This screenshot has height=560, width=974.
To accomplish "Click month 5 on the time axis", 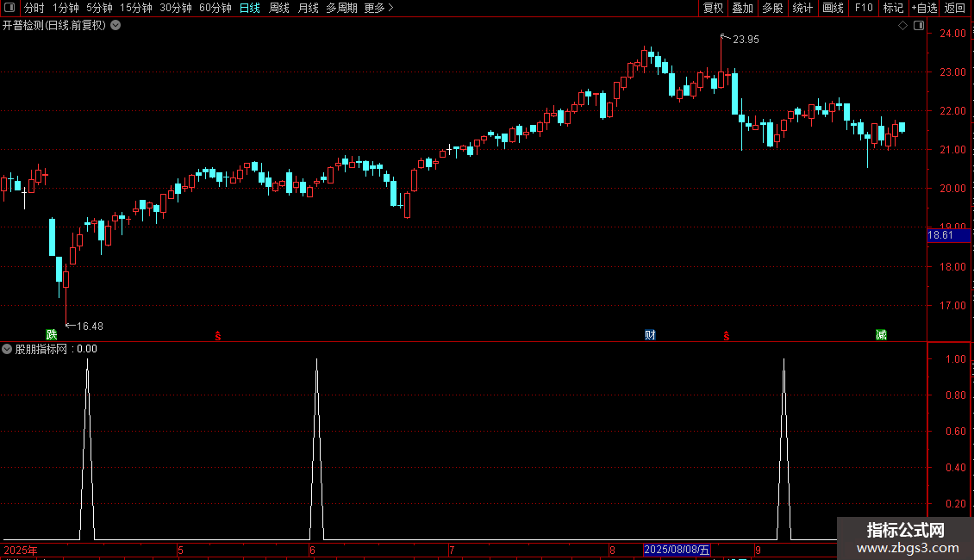I will 180,550.
